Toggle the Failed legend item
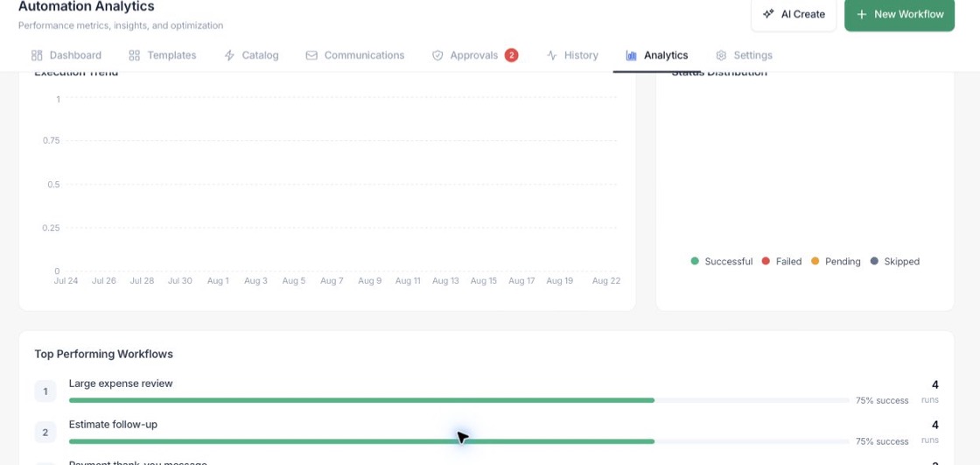Image resolution: width=980 pixels, height=465 pixels. (x=781, y=262)
